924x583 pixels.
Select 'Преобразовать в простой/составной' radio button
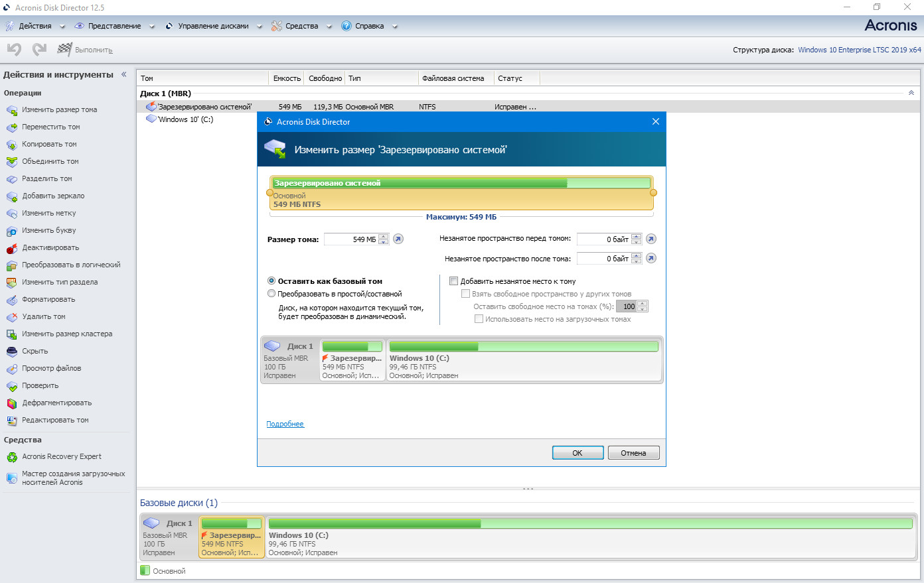point(271,294)
